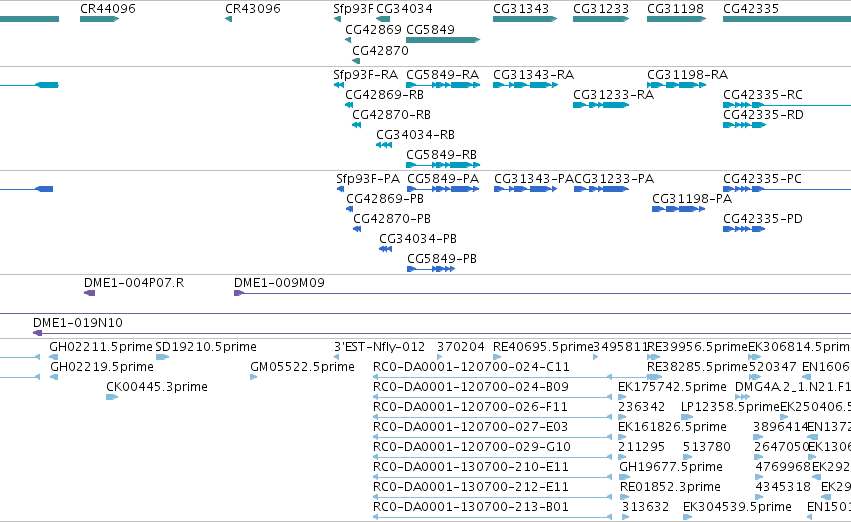Viewport: 851px width, 522px height.
Task: Click the CG42870 gene label
Action: point(380,50)
